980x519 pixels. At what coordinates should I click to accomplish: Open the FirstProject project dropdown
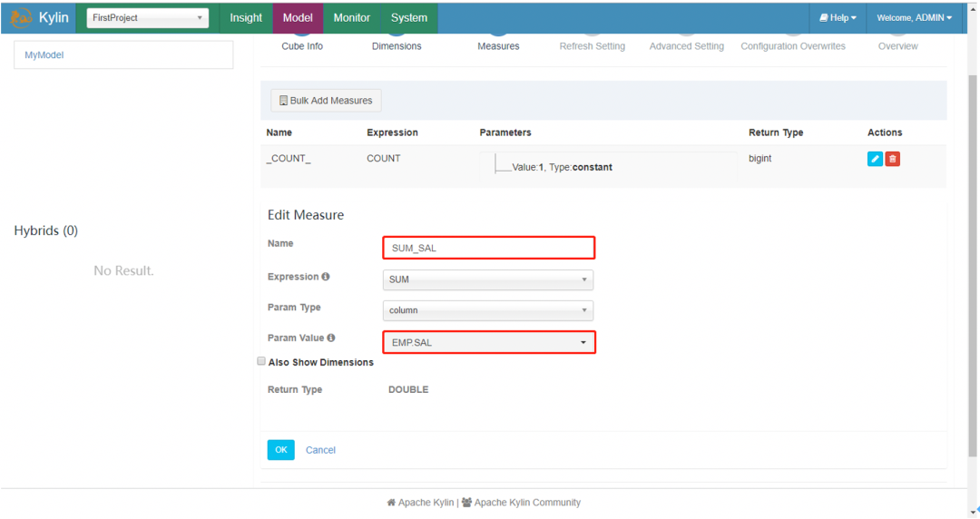pyautogui.click(x=148, y=17)
